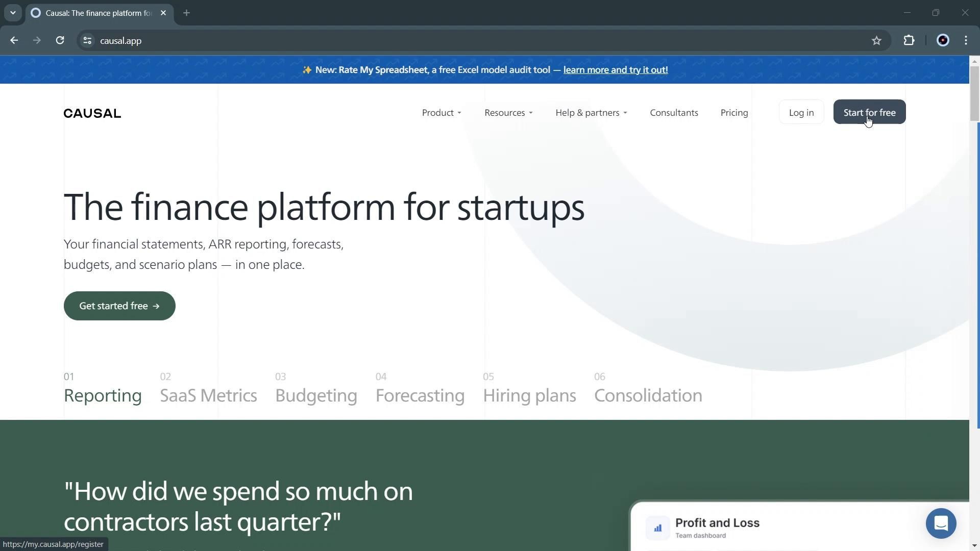Select the Forecasting tab
Screen dimensions: 980x551
pos(420,395)
